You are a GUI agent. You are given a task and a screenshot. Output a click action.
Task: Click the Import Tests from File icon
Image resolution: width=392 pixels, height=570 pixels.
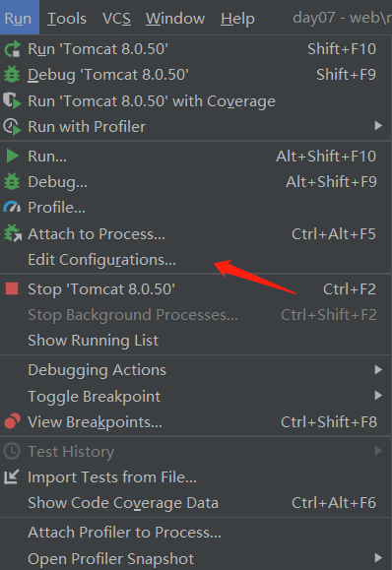(11, 476)
